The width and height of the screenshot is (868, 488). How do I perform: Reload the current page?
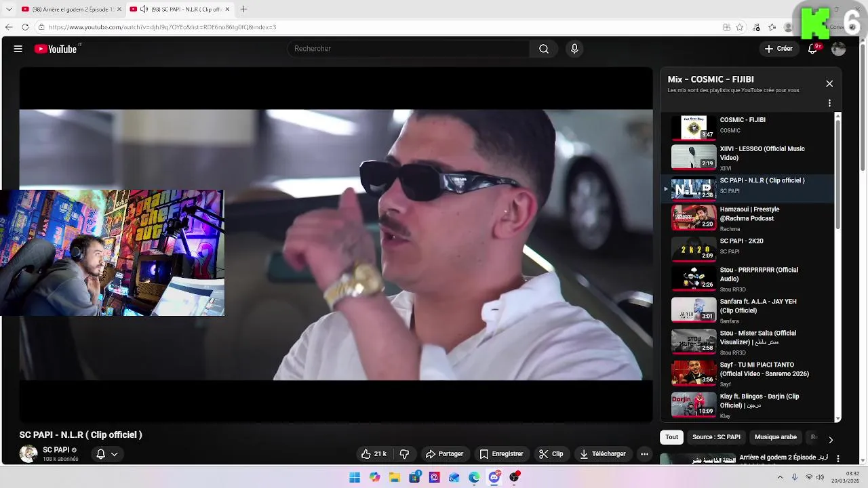coord(25,27)
